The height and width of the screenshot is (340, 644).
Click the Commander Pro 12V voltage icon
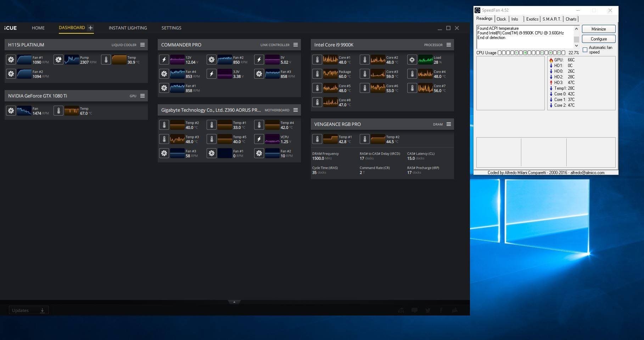pyautogui.click(x=164, y=60)
